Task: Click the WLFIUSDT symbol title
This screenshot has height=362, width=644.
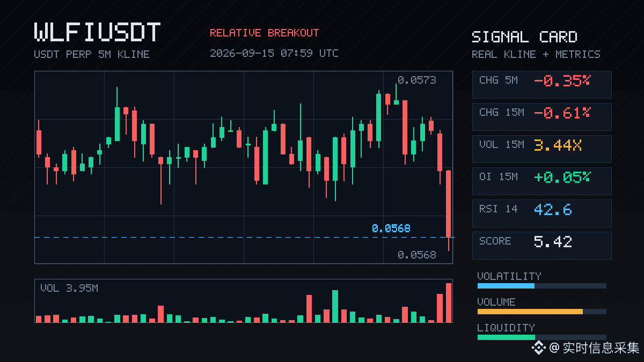Action: pos(97,33)
